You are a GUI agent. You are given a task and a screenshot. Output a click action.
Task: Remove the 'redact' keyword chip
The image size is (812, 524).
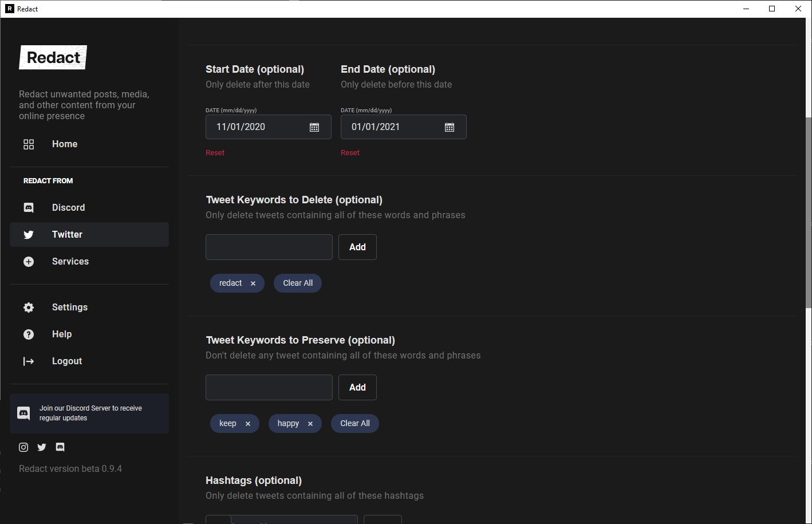pyautogui.click(x=253, y=283)
